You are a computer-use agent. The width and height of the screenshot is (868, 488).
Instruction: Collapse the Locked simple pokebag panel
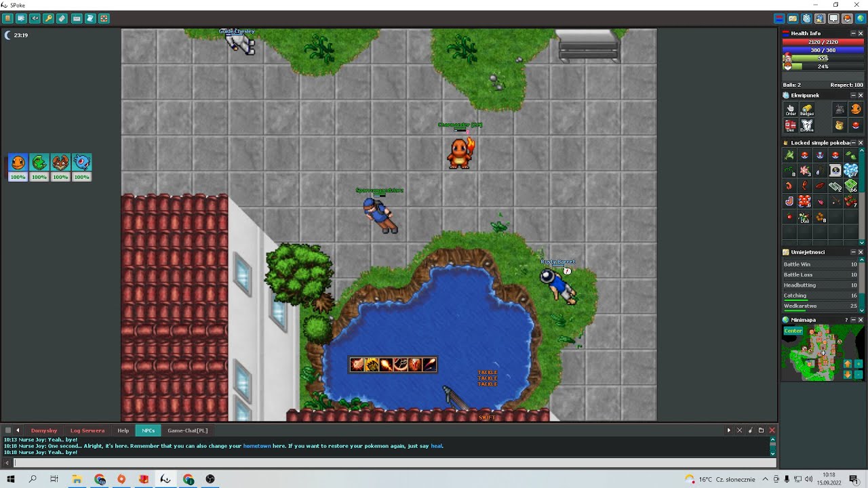(853, 143)
